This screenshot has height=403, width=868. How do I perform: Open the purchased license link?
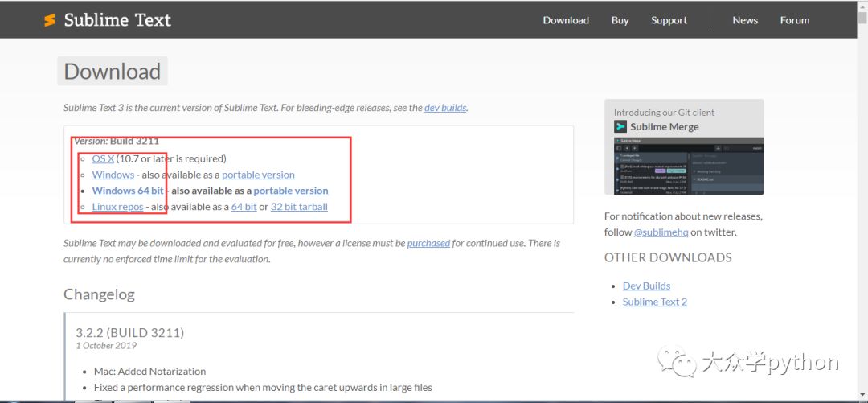point(428,243)
